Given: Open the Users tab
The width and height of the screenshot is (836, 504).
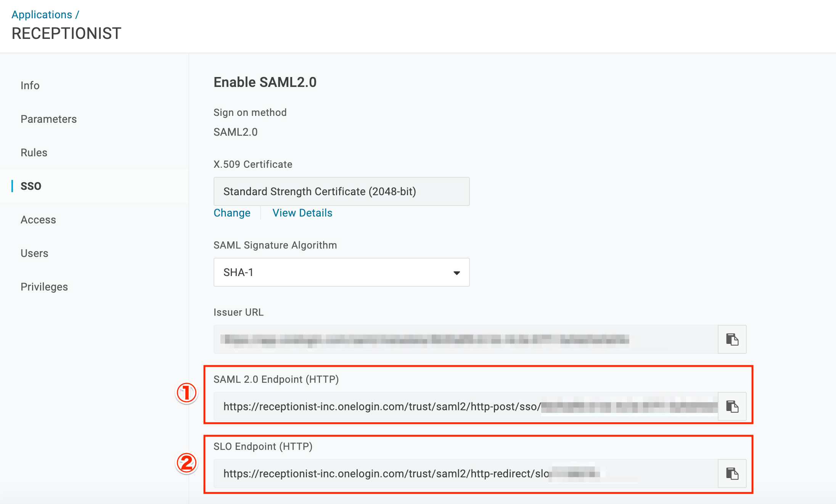Looking at the screenshot, I should (34, 253).
